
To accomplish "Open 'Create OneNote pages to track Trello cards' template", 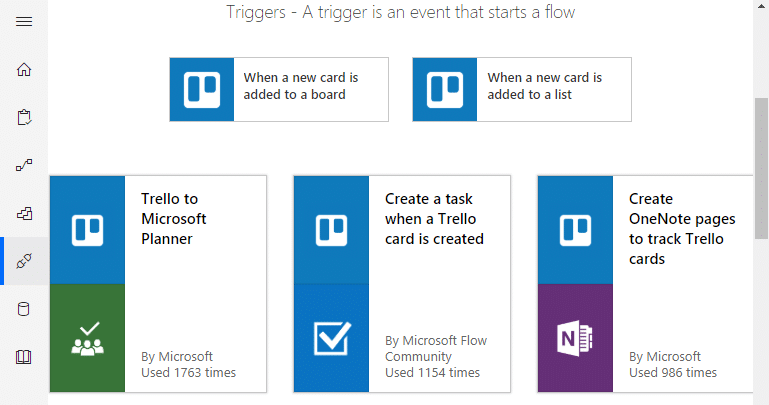I will pyautogui.click(x=645, y=284).
